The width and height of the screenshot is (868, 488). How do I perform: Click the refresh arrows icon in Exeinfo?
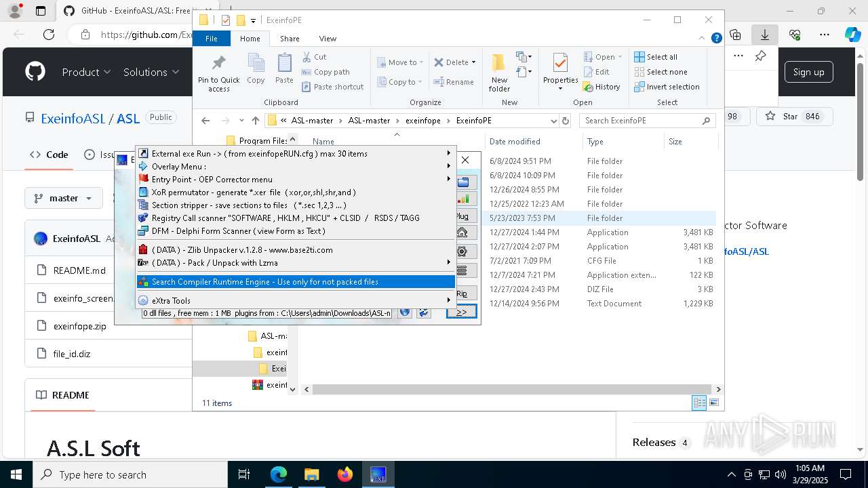(425, 312)
